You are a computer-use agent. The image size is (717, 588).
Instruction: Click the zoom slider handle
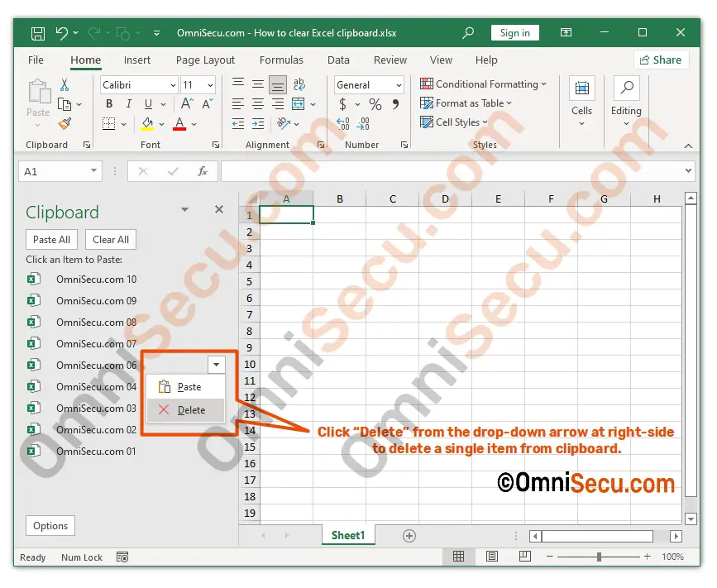[599, 557]
